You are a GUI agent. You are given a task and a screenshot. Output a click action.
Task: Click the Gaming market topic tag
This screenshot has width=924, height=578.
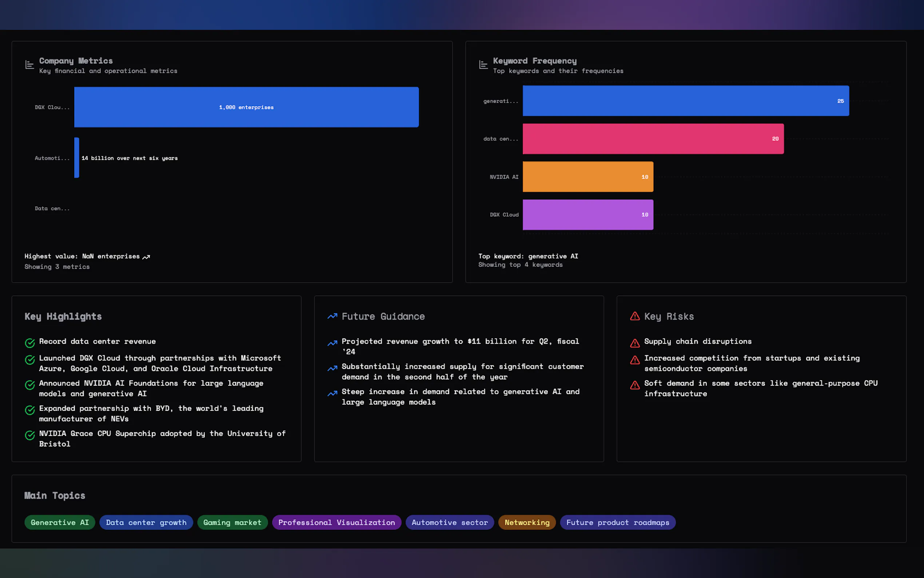coord(232,522)
